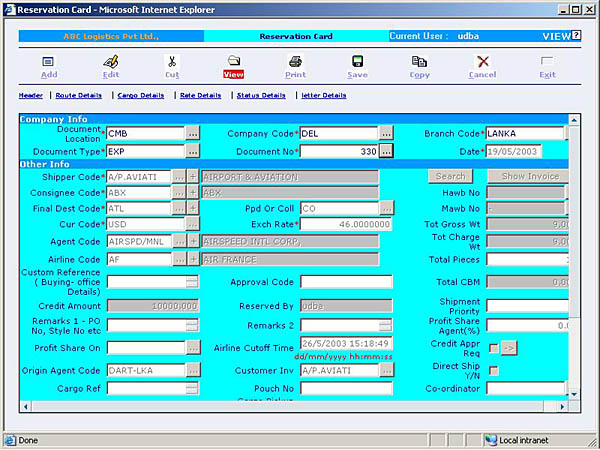Click arrow button next to Credit Appr Req

(x=509, y=348)
